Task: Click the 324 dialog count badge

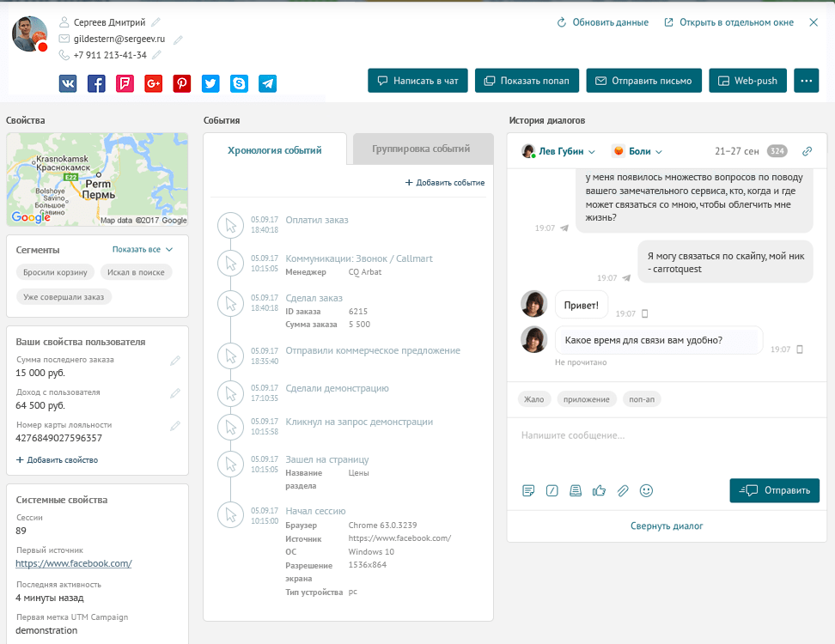Action: point(777,151)
